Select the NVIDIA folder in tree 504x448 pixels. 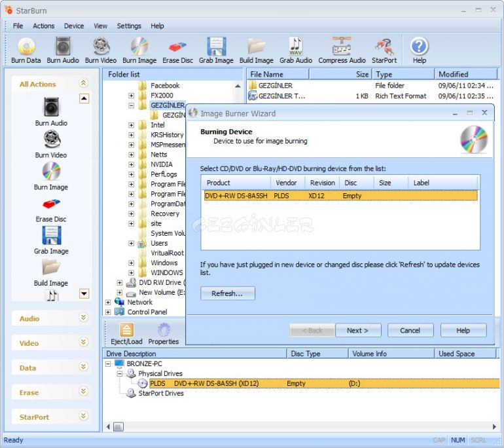tap(162, 164)
